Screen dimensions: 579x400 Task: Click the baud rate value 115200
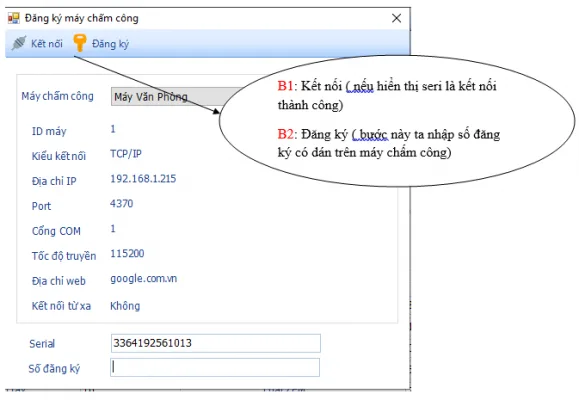127,253
